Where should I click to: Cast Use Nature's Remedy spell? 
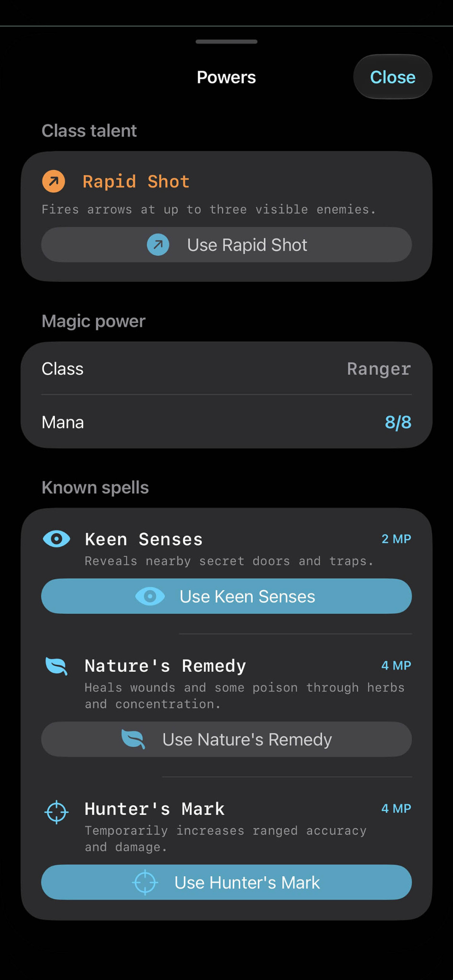coord(226,739)
